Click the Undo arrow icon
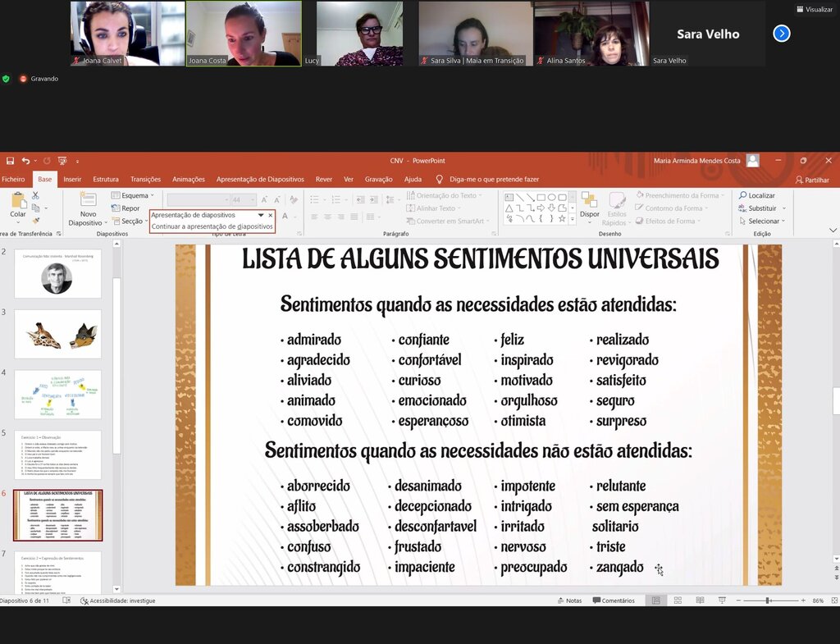840x644 pixels. coord(26,161)
